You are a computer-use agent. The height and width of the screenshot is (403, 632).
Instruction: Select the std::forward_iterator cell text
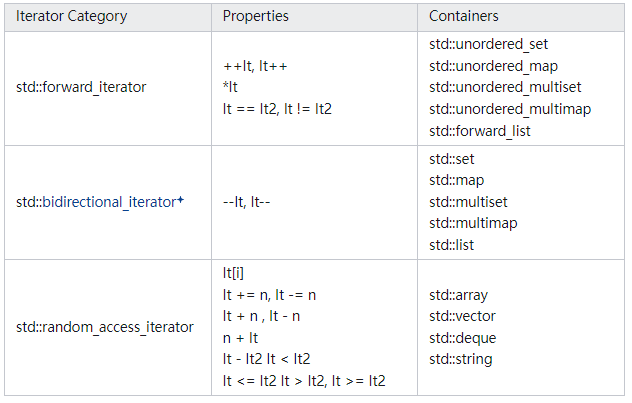click(x=81, y=87)
